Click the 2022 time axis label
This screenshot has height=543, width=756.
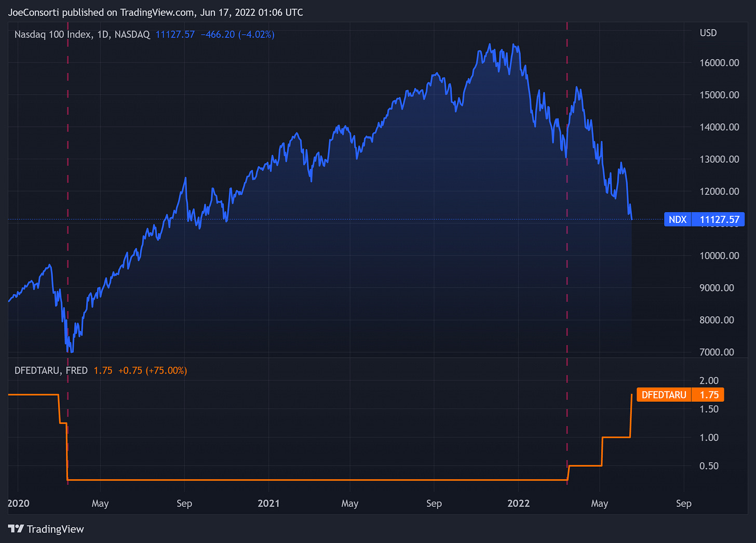518,504
